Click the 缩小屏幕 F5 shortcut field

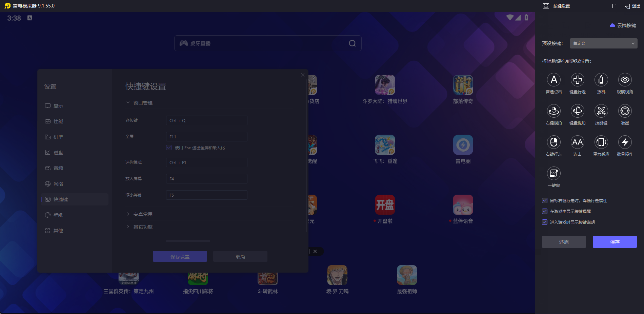pos(207,195)
